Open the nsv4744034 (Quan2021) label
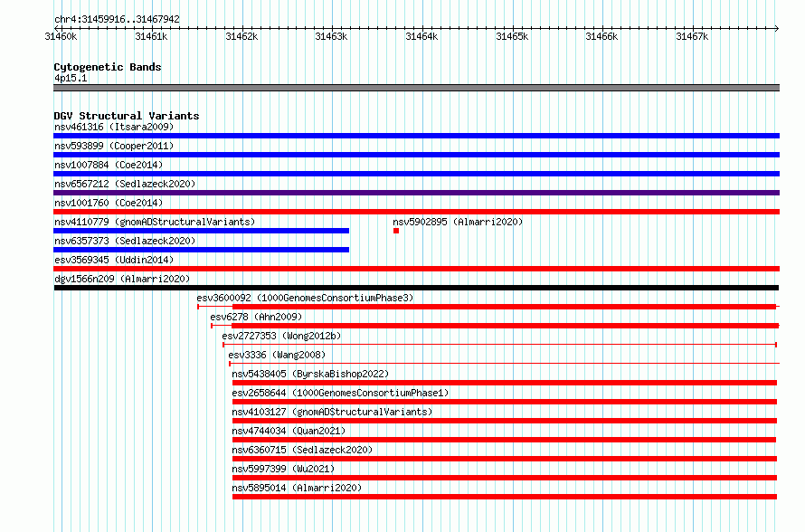The image size is (805, 532). click(x=289, y=431)
